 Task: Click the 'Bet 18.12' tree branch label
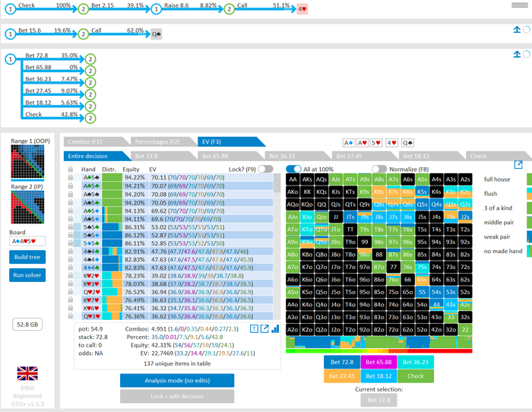pos(38,103)
